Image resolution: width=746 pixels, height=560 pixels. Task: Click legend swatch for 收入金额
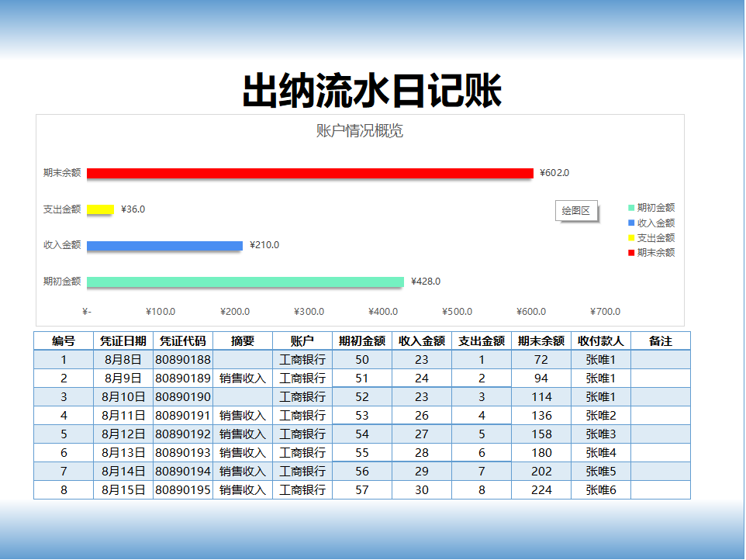tap(631, 223)
